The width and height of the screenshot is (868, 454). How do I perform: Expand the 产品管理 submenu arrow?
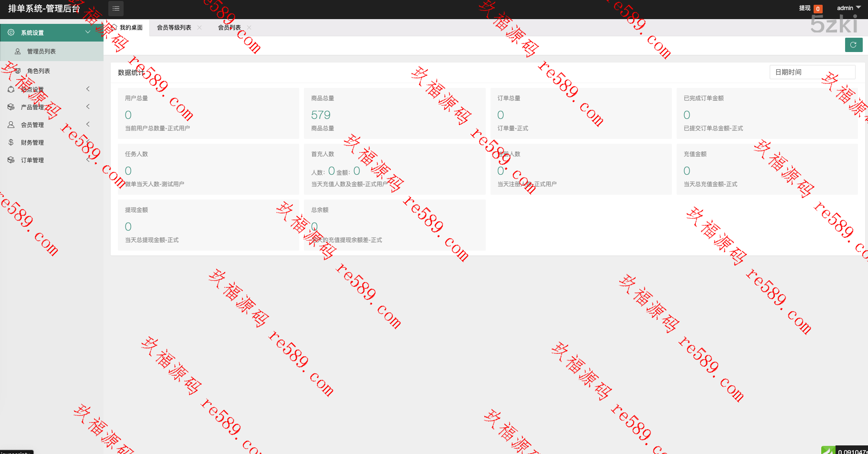[88, 106]
